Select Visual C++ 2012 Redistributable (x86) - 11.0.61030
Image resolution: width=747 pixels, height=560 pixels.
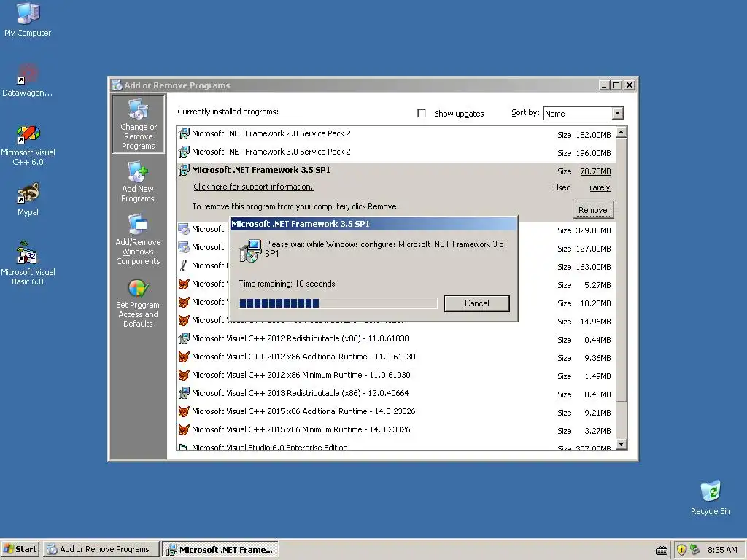[x=395, y=339]
